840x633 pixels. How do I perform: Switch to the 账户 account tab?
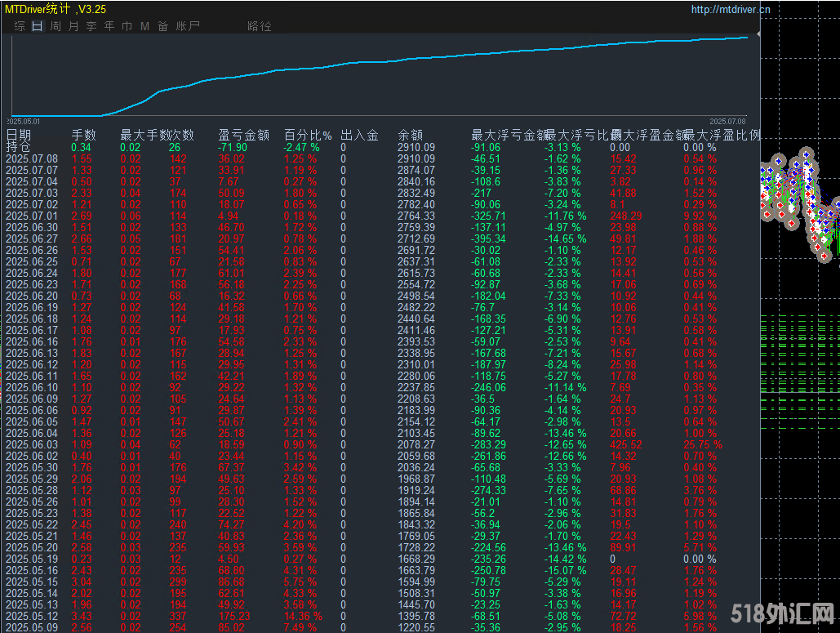pyautogui.click(x=188, y=25)
